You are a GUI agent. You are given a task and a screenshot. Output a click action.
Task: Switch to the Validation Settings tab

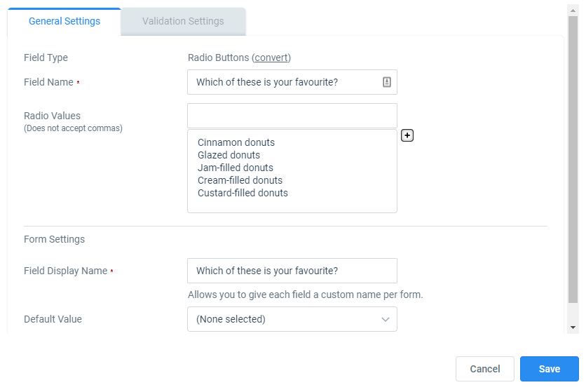(183, 21)
